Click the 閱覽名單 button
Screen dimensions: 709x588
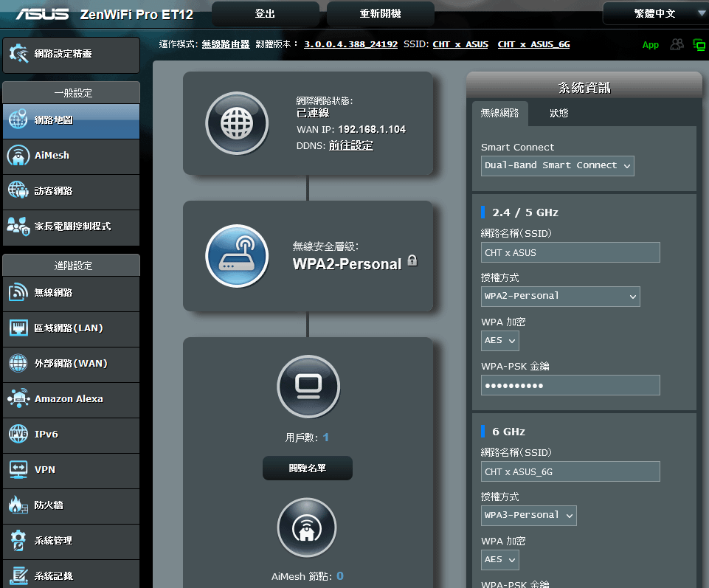(308, 468)
